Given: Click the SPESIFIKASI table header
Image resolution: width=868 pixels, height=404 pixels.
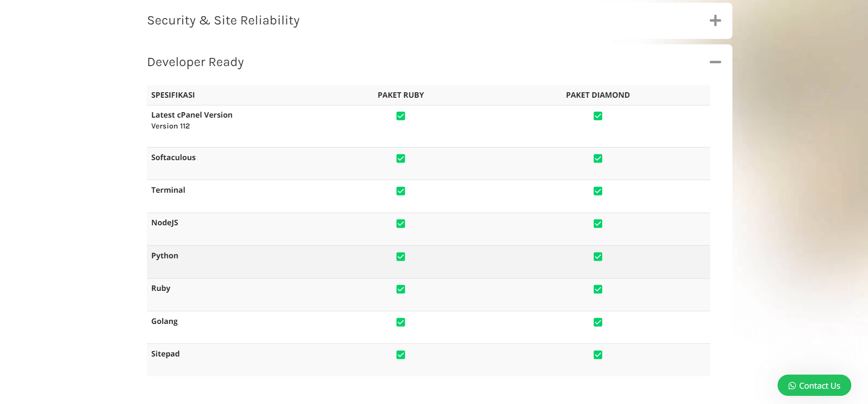Looking at the screenshot, I should pyautogui.click(x=173, y=95).
